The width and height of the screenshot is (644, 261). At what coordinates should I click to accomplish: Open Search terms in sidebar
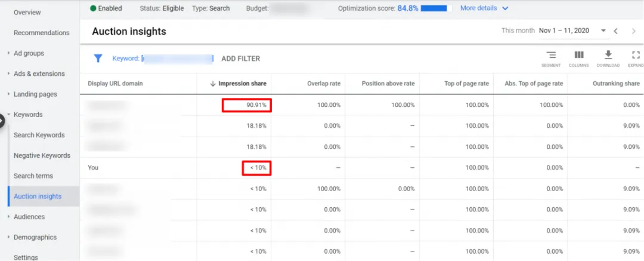(x=33, y=176)
